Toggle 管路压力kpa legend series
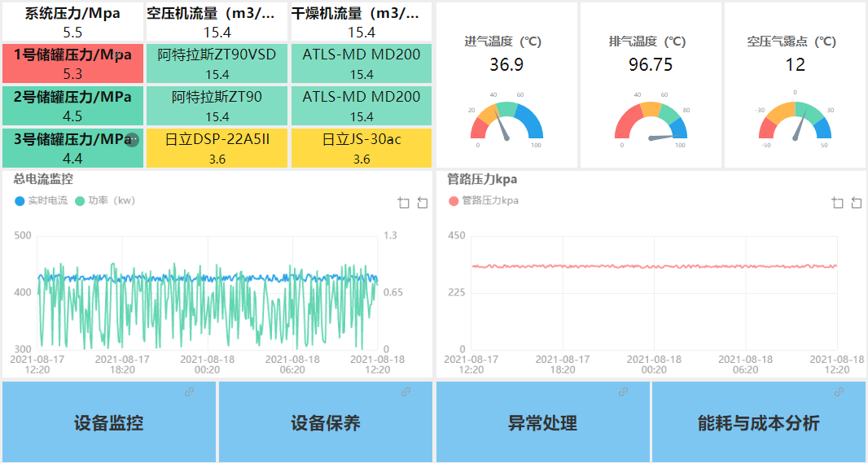This screenshot has width=868, height=463. [484, 201]
